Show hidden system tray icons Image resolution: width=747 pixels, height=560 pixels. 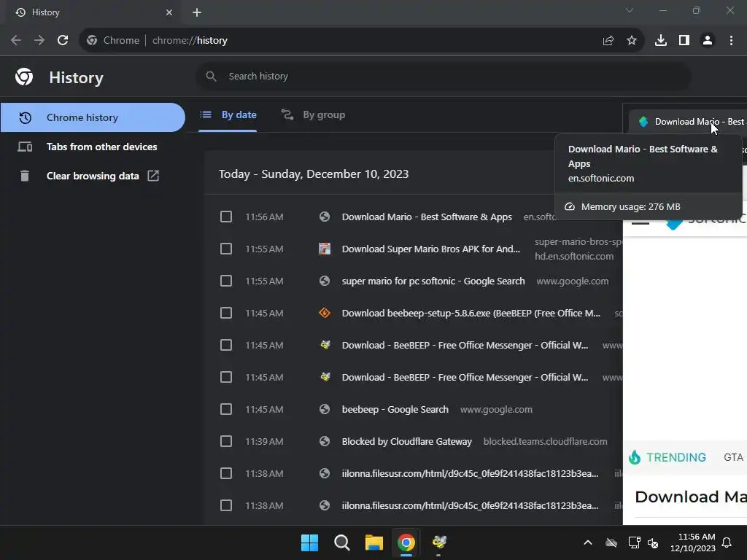(588, 542)
